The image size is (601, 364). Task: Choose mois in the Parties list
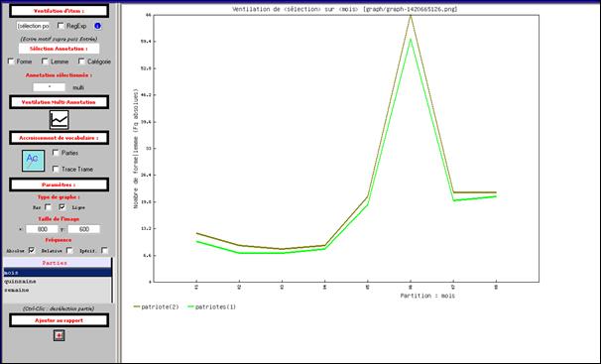pyautogui.click(x=58, y=273)
